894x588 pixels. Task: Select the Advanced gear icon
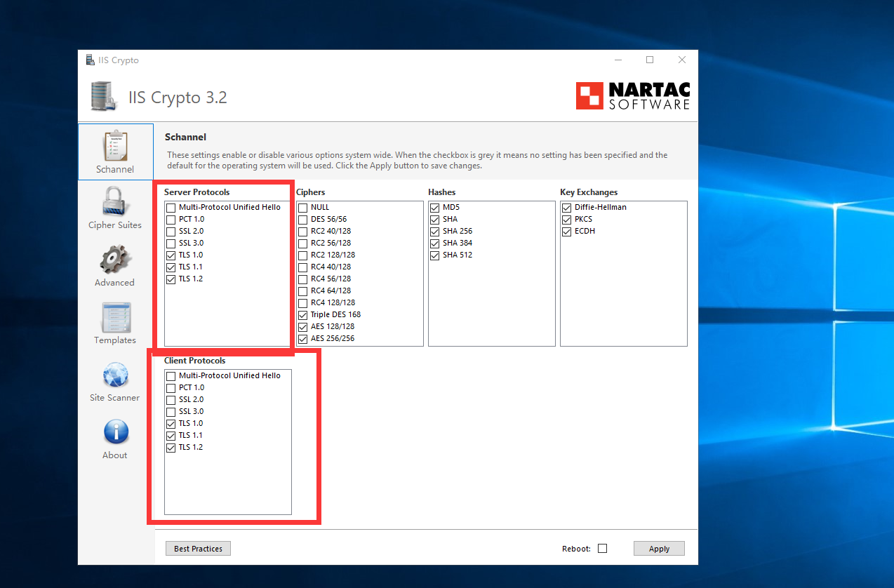pos(114,259)
